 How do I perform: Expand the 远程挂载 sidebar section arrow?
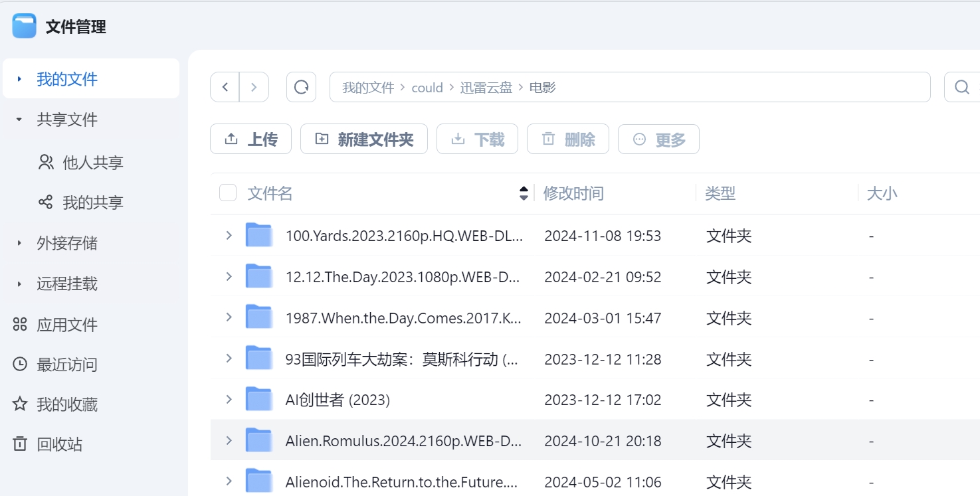pyautogui.click(x=19, y=284)
